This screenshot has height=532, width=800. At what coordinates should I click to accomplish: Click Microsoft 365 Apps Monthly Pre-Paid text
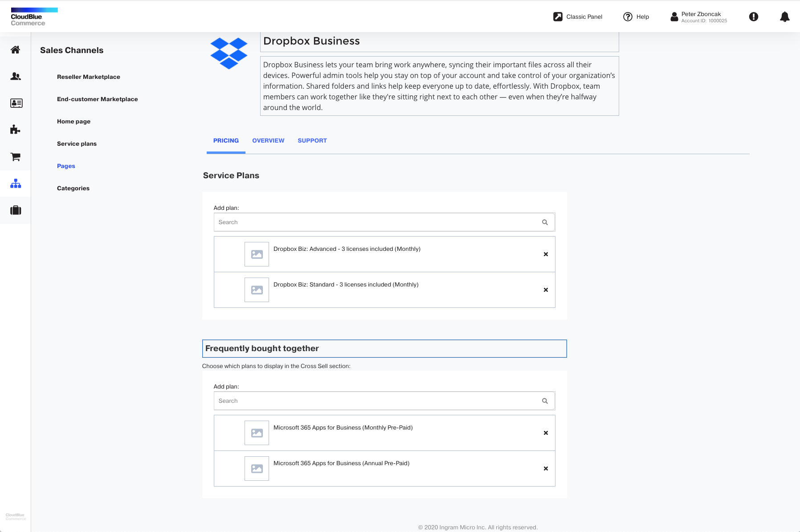coord(343,427)
